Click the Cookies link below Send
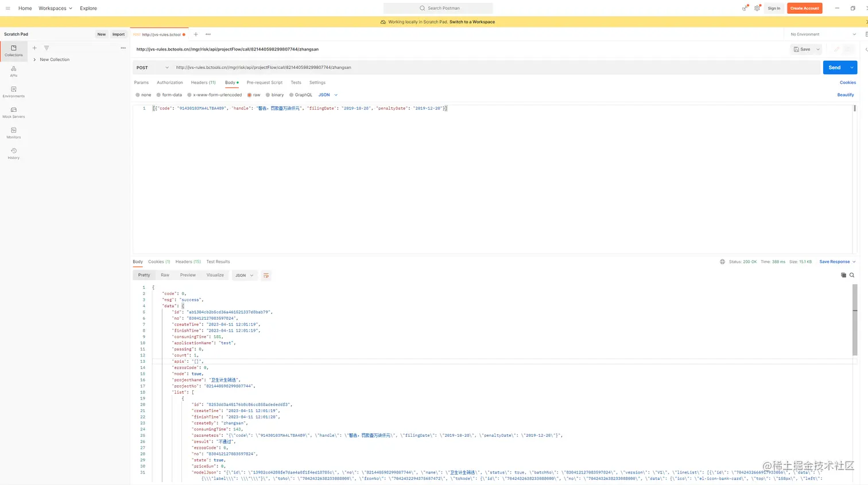 848,83
